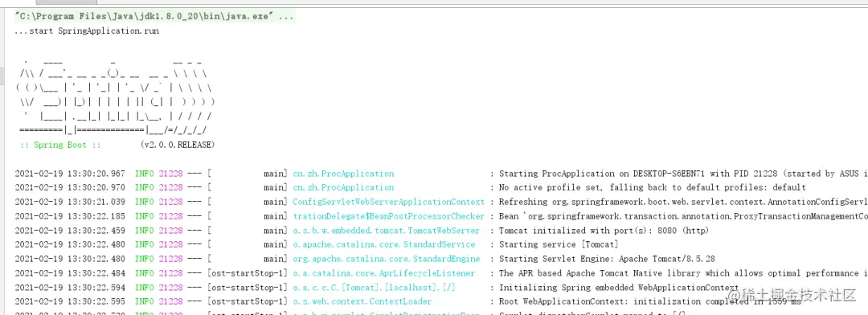Select 'Starting Servlet Engine: Apache Tomcat/8.5.28'
Screen dimensions: 868x315
click(606, 259)
